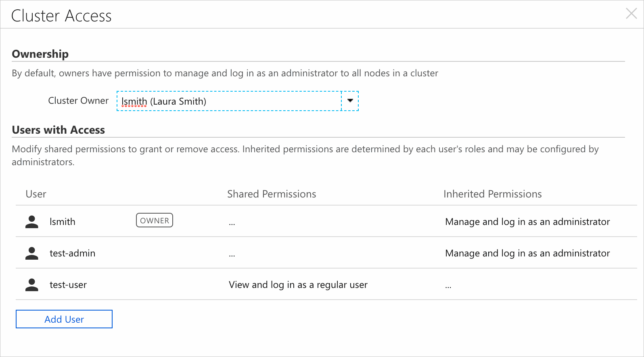Image resolution: width=644 pixels, height=357 pixels.
Task: Click the shared permissions ellipsis for test-admin
Action: (x=232, y=255)
